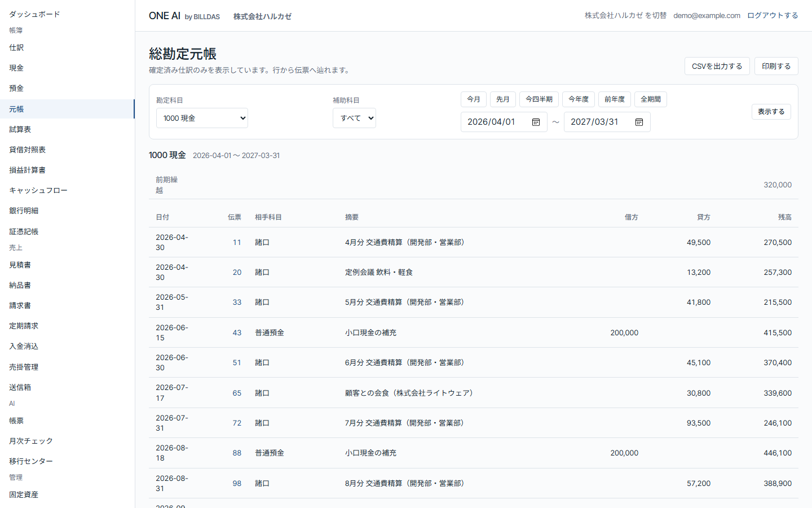Open voucher number 65 link
The height and width of the screenshot is (508, 812).
pos(237,393)
